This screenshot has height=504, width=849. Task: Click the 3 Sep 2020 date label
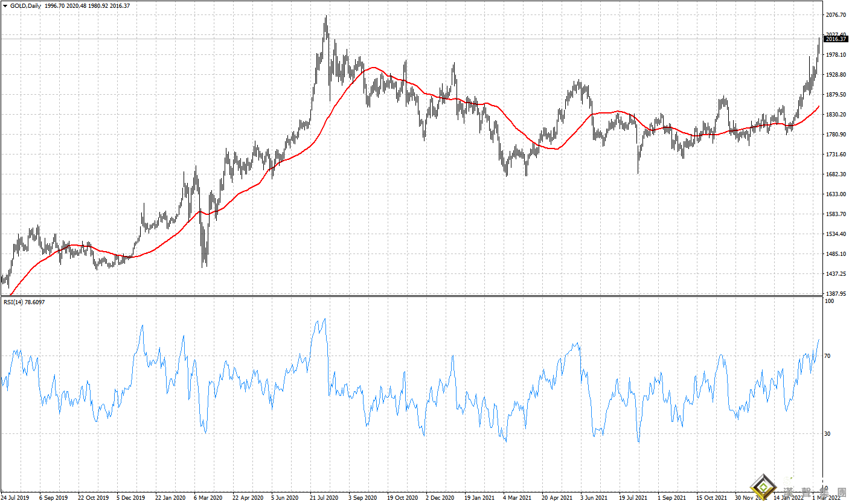(361, 498)
